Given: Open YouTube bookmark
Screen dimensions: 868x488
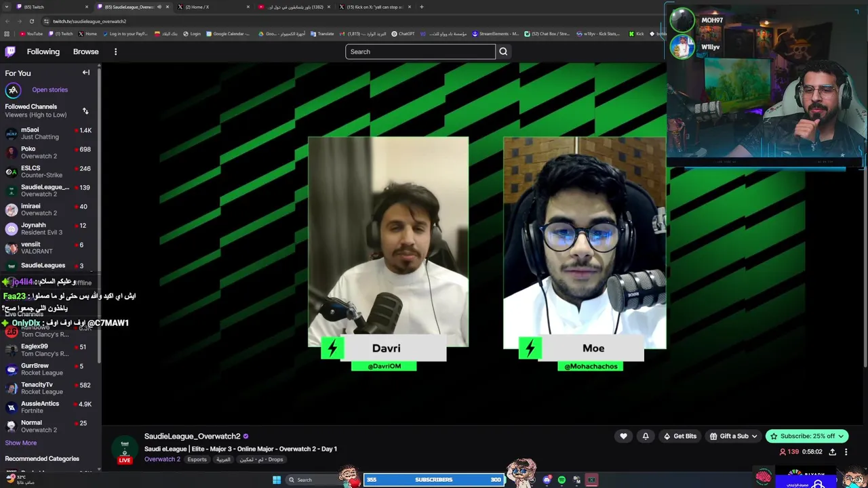Looking at the screenshot, I should (31, 33).
